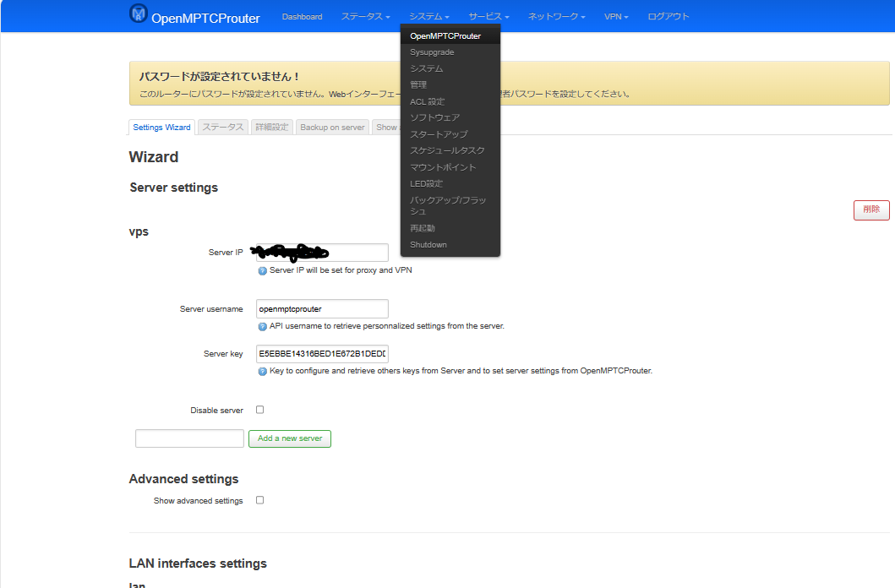
Task: Focus the new server name input
Action: [189, 438]
